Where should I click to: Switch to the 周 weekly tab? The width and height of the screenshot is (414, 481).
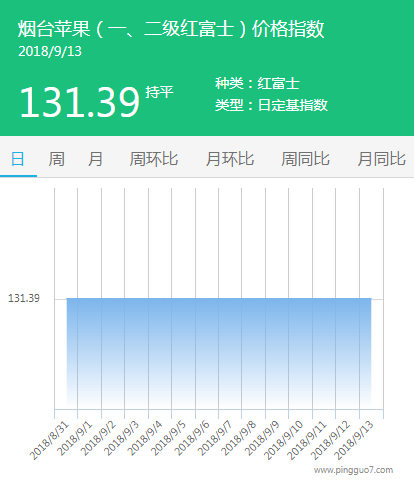(57, 159)
